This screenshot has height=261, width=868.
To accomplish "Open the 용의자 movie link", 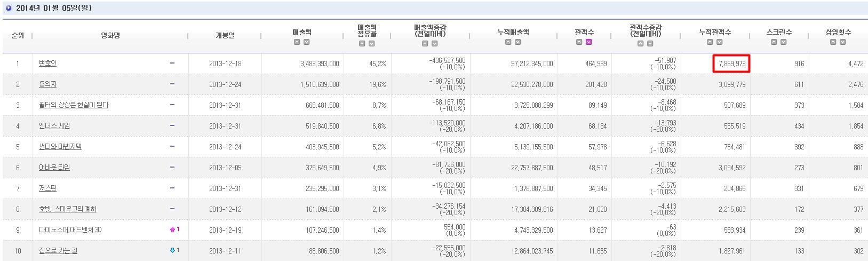I will (x=47, y=84).
